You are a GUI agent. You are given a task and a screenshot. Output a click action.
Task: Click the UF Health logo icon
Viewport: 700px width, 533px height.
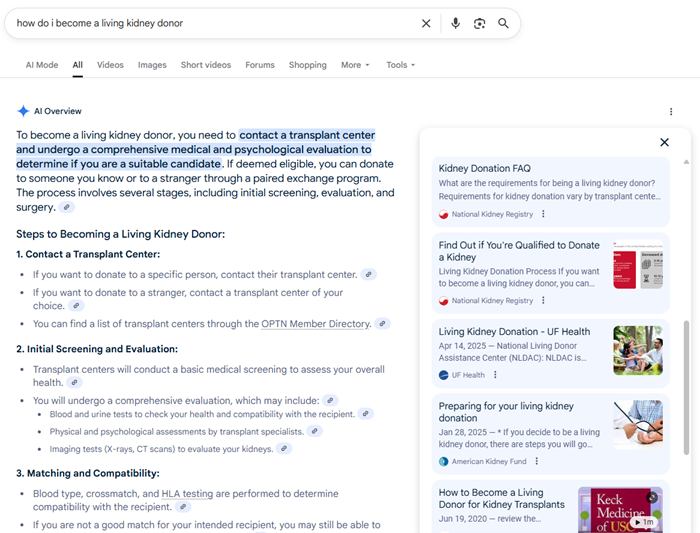click(x=443, y=375)
